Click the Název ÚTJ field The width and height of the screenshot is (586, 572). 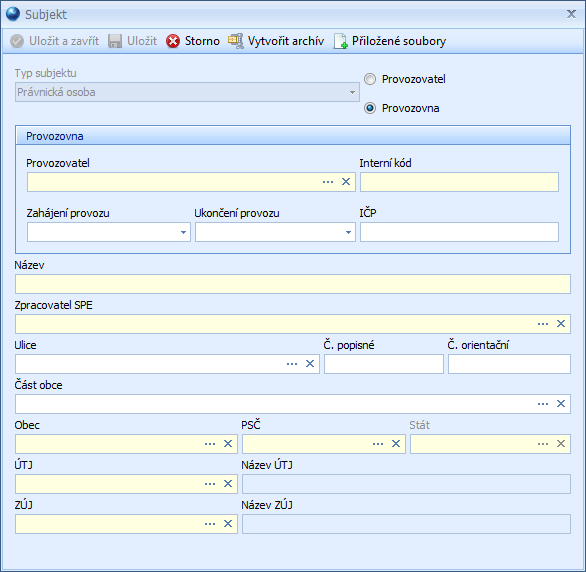[x=406, y=484]
